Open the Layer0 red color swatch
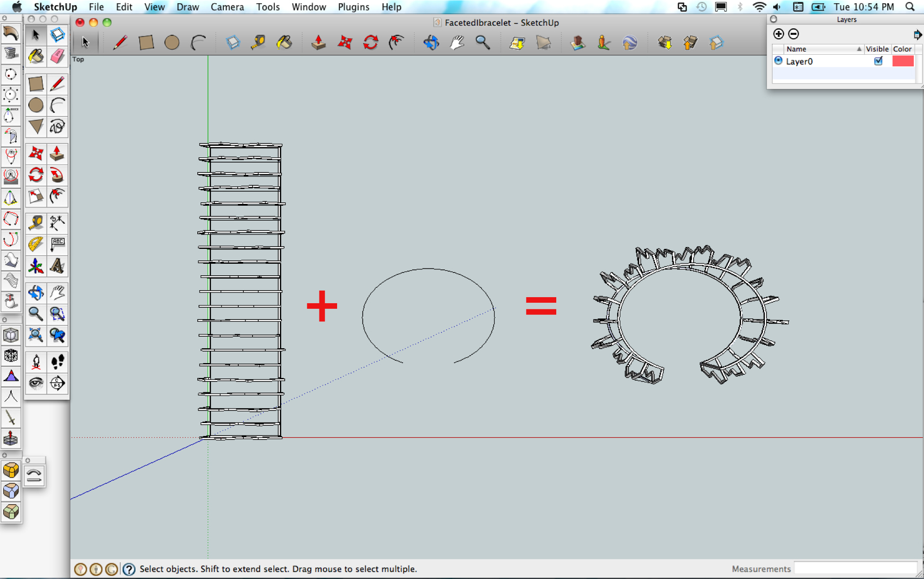924x579 pixels. click(903, 61)
